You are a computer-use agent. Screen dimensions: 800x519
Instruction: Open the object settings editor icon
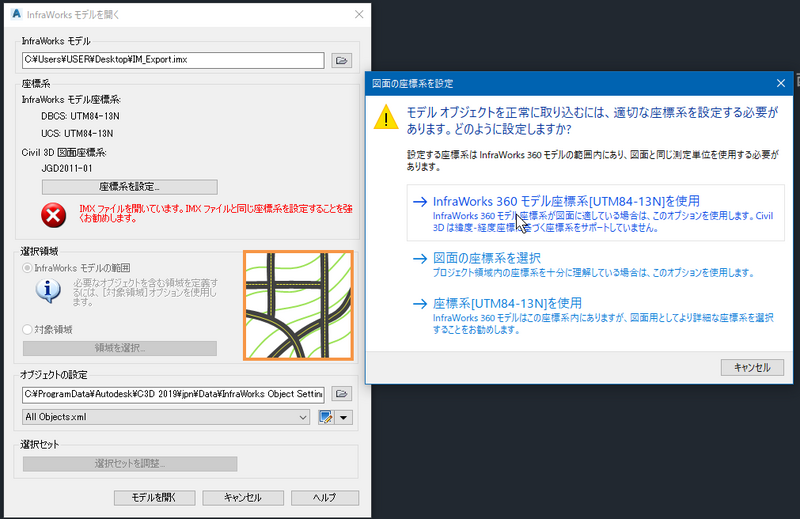pos(326,417)
